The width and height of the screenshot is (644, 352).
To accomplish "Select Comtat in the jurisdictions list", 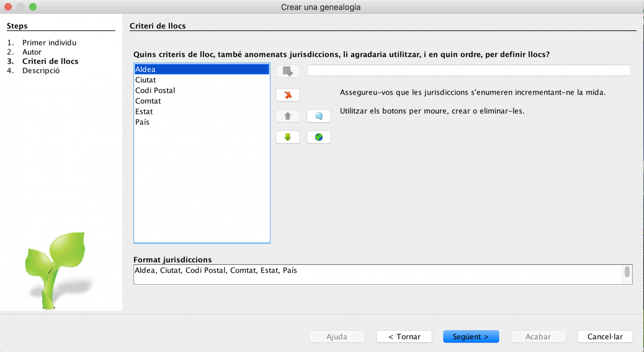I will pyautogui.click(x=202, y=101).
